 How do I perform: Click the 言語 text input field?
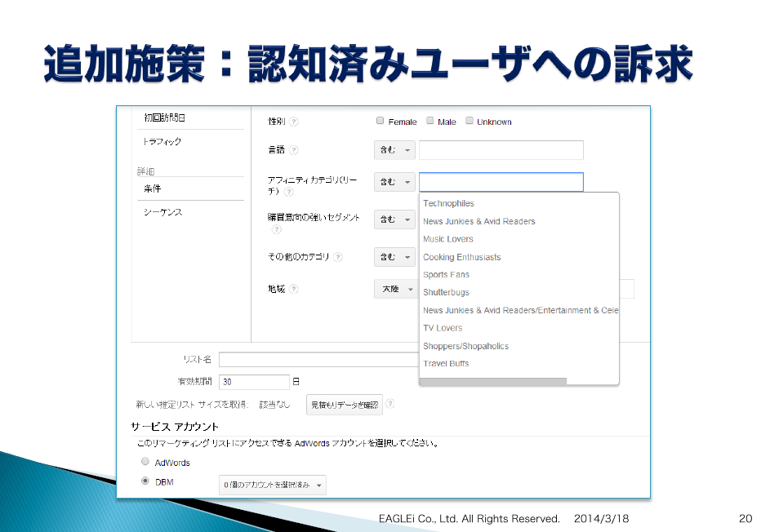(501, 150)
